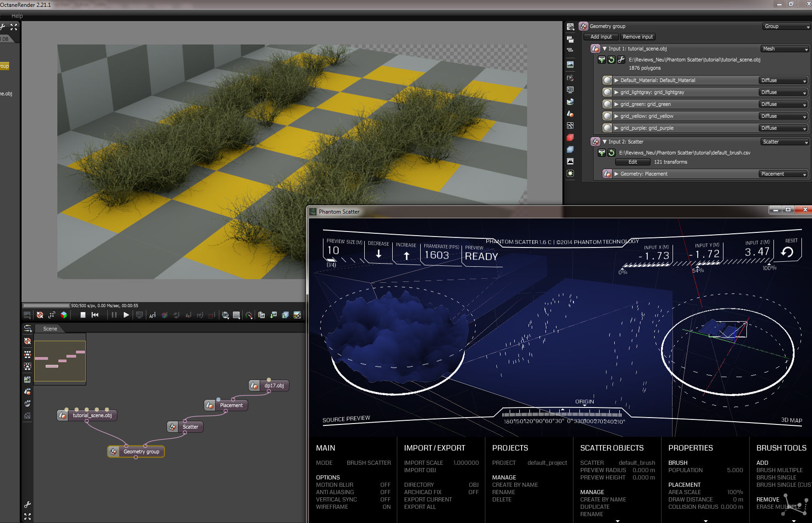Click the increase preview size up arrow
This screenshot has width=812, height=523.
pyautogui.click(x=406, y=255)
